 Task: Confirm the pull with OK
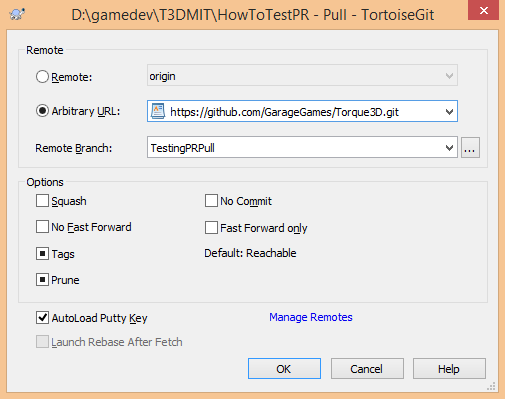284,368
